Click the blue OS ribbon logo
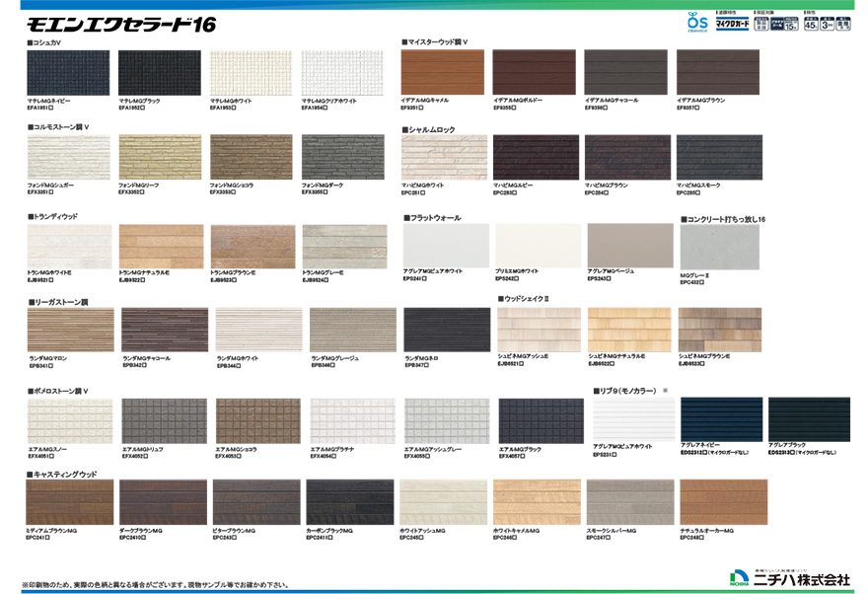 pyautogui.click(x=697, y=22)
